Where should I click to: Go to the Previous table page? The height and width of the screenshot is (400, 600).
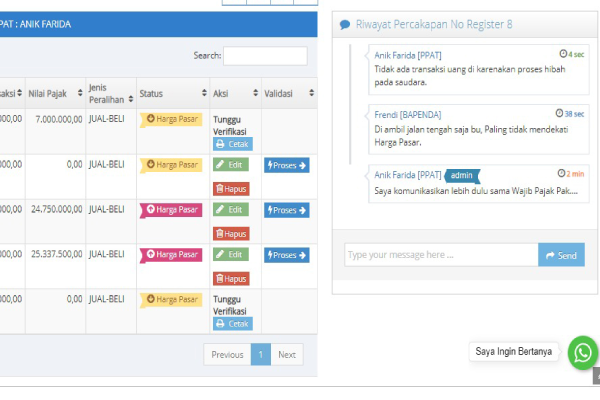[x=227, y=354]
